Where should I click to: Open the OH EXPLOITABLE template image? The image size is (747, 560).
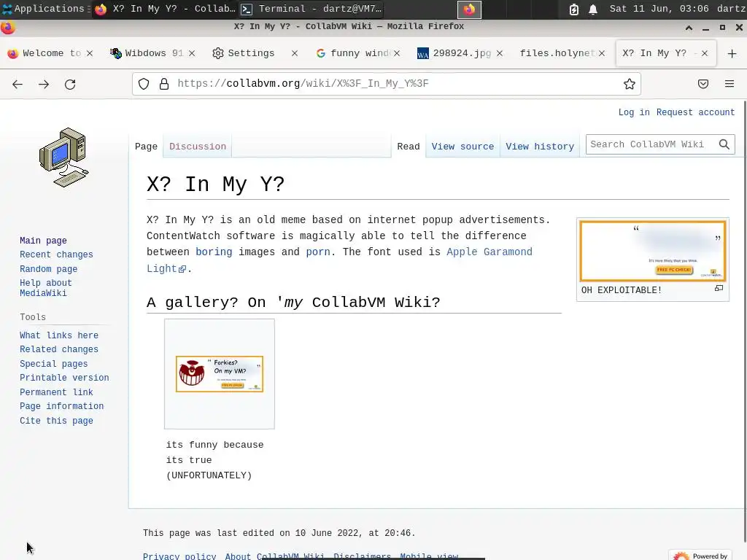coord(653,251)
